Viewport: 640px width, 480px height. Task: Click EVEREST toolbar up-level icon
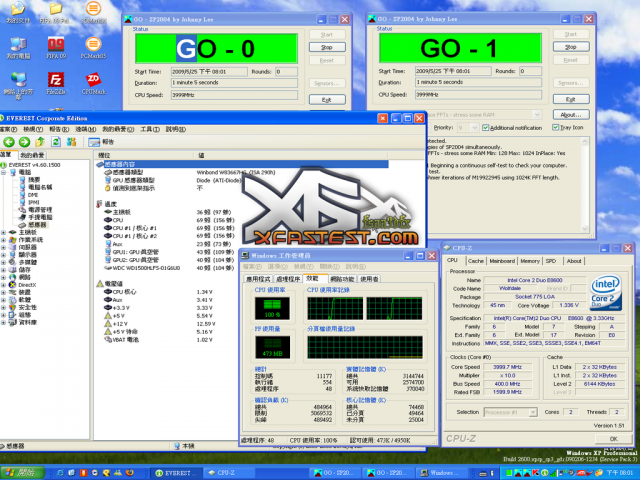(x=40, y=142)
